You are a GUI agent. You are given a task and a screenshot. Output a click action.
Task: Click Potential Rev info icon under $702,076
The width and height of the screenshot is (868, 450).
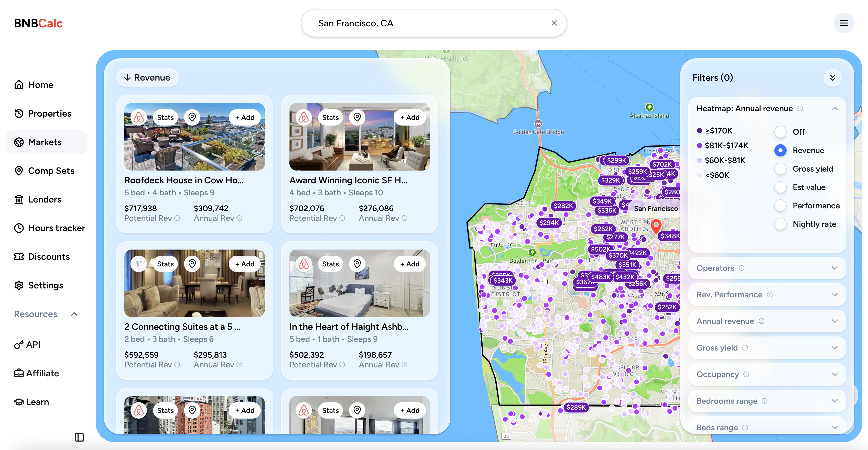(342, 218)
